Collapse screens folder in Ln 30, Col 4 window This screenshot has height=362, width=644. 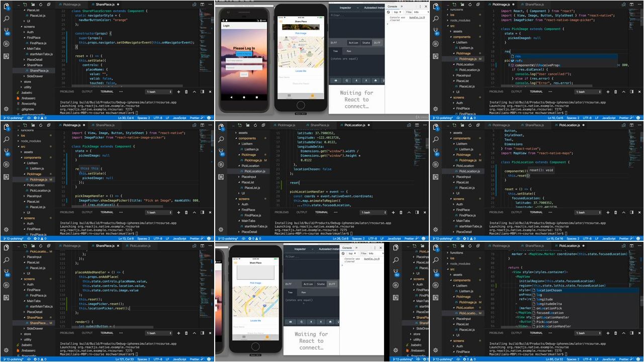click(x=29, y=27)
